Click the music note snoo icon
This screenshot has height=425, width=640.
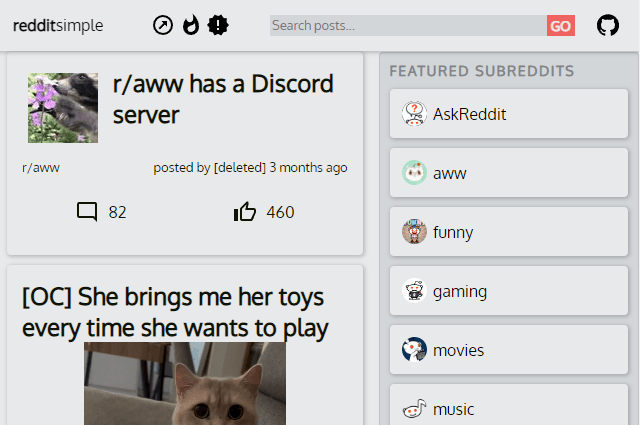pyautogui.click(x=414, y=409)
